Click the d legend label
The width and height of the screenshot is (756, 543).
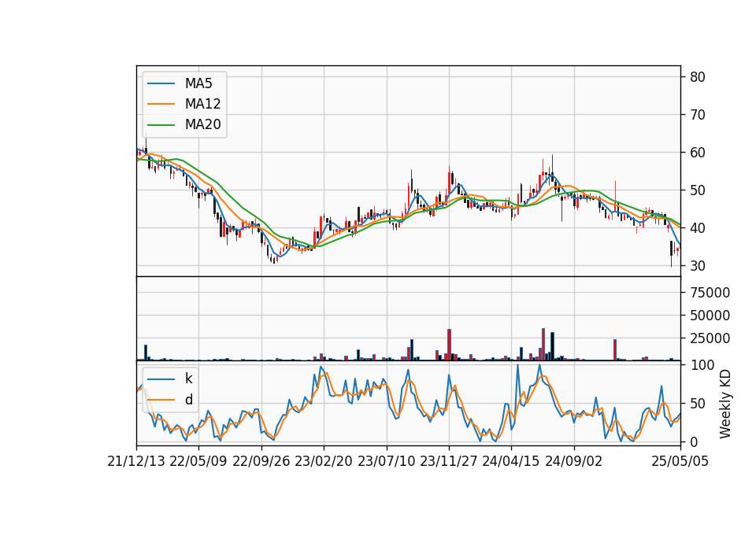coord(189,400)
